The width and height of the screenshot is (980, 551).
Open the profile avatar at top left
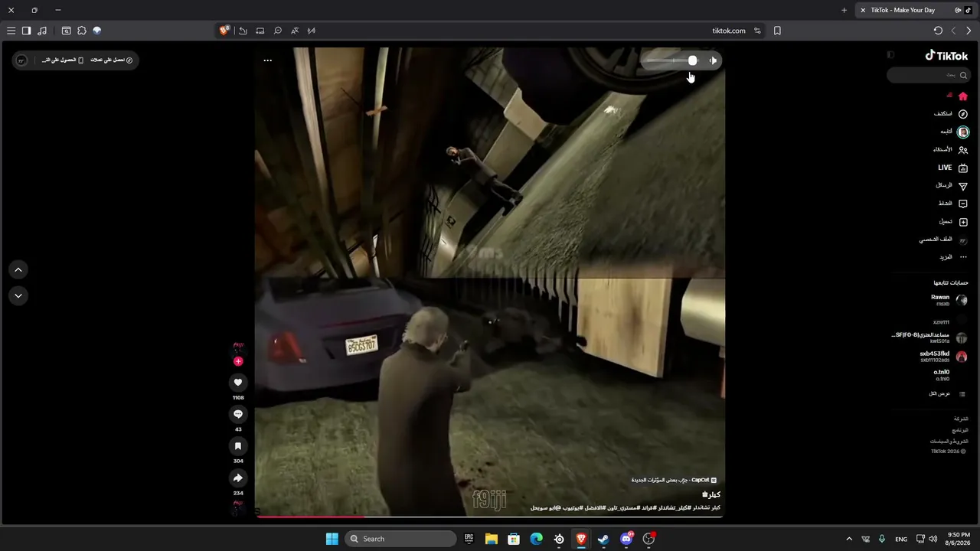pos(21,60)
